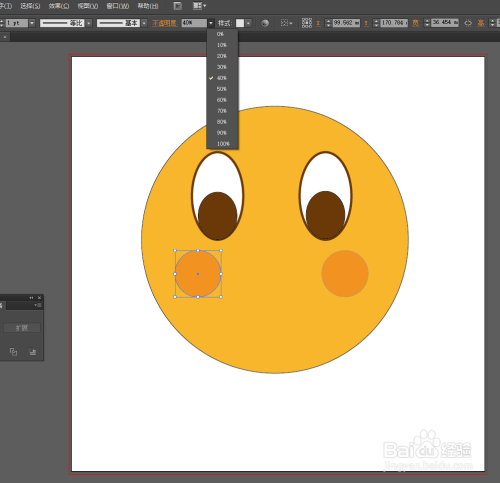Click the Bridge icon beside the Help menu
500x483 pixels.
tap(178, 6)
